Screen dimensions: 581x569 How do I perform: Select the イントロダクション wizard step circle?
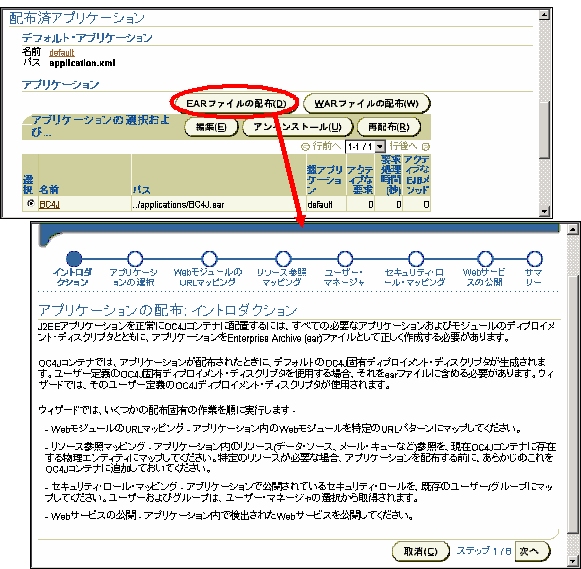[x=74, y=259]
